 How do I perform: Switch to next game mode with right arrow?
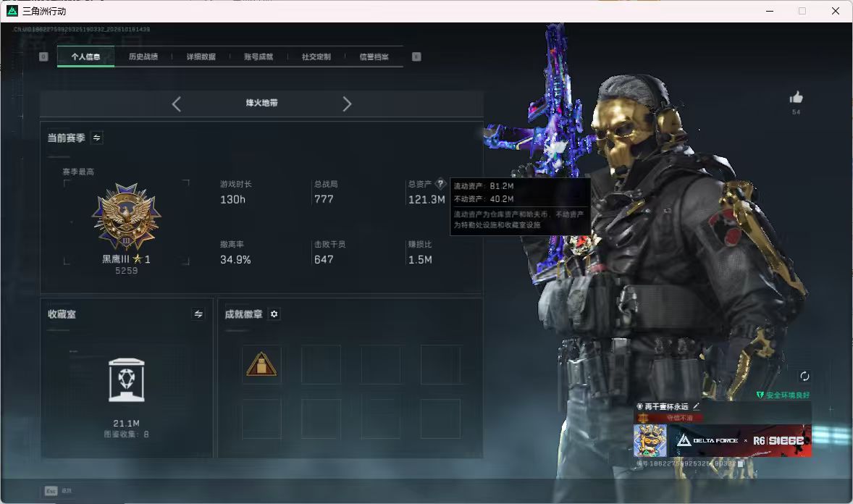tap(347, 104)
